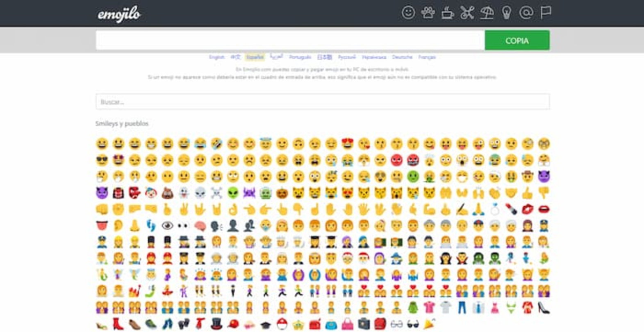Image resolution: width=644 pixels, height=332 pixels.
Task: Pick the blue jeans emoji
Action: pos(462,308)
